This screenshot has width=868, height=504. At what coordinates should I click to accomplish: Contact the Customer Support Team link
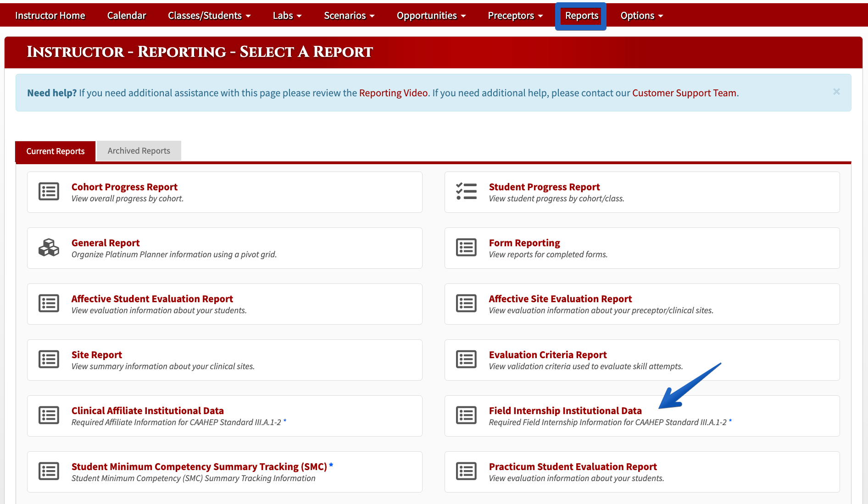pos(684,93)
